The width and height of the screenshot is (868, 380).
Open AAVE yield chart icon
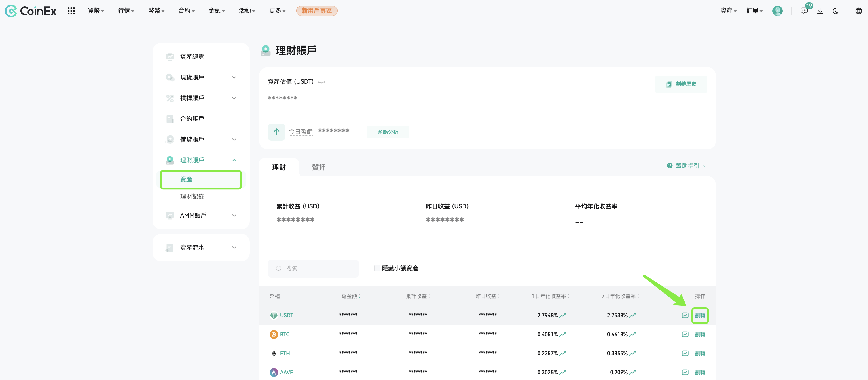(x=685, y=372)
